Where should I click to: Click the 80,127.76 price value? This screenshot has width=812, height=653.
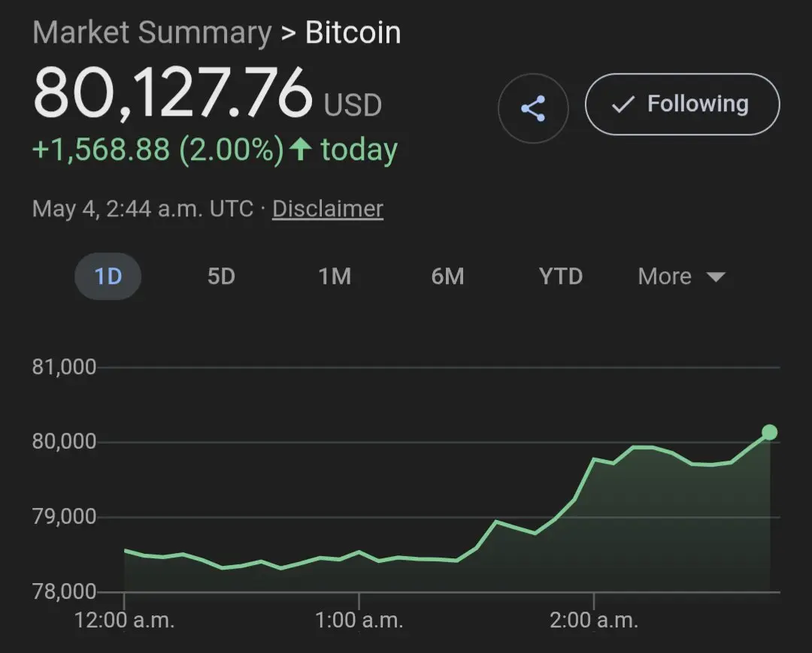pyautogui.click(x=174, y=93)
